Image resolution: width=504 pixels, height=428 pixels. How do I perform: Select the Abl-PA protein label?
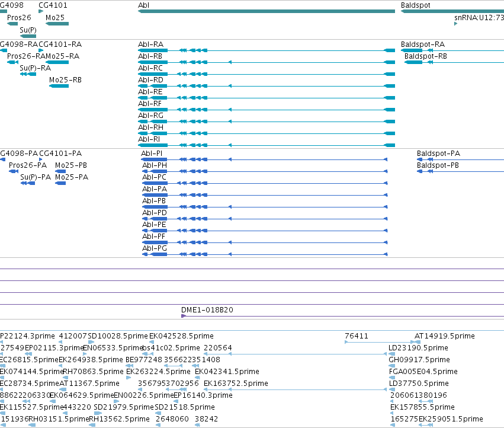(155, 189)
